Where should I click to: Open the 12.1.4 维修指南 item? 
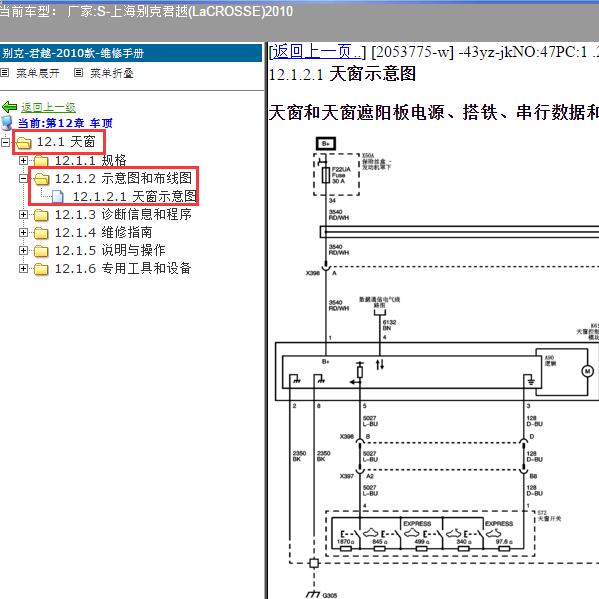[104, 232]
